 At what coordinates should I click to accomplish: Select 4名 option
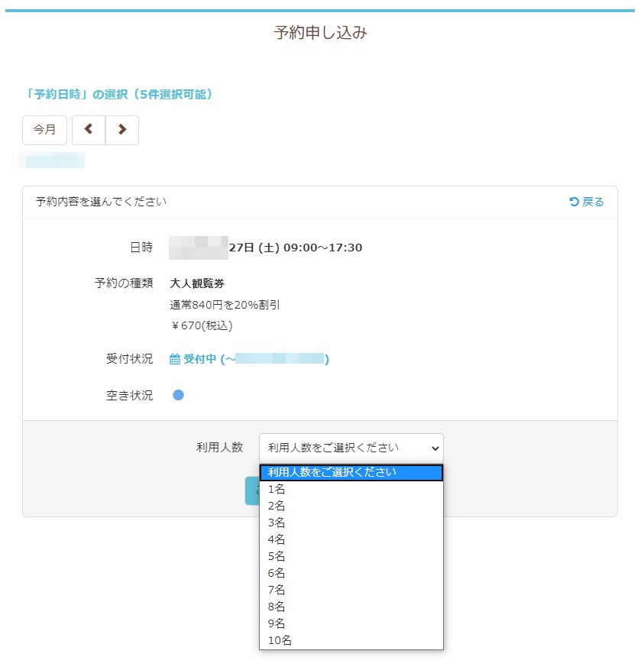[277, 540]
